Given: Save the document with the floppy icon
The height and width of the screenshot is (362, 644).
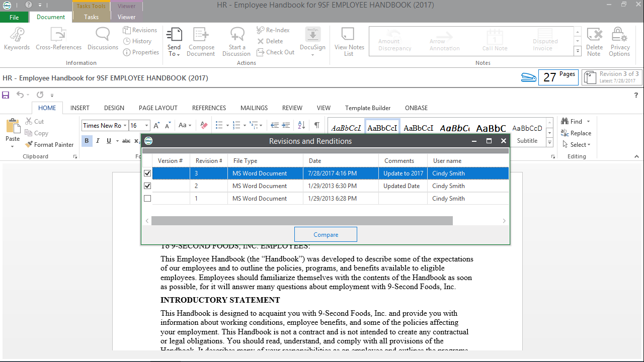Looking at the screenshot, I should coord(6,95).
